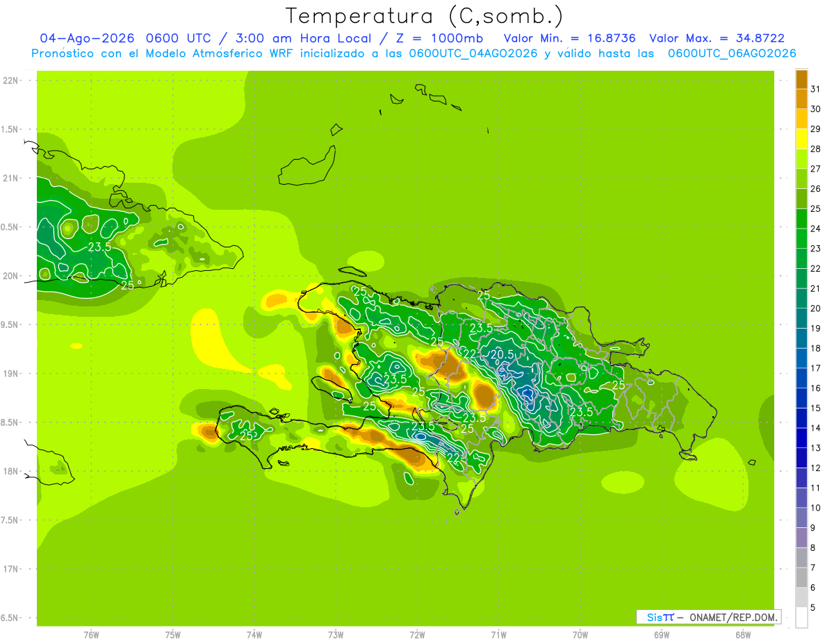Pick the blue colorbar segment between 16 and 17
This screenshot has width=834, height=644.
point(801,379)
